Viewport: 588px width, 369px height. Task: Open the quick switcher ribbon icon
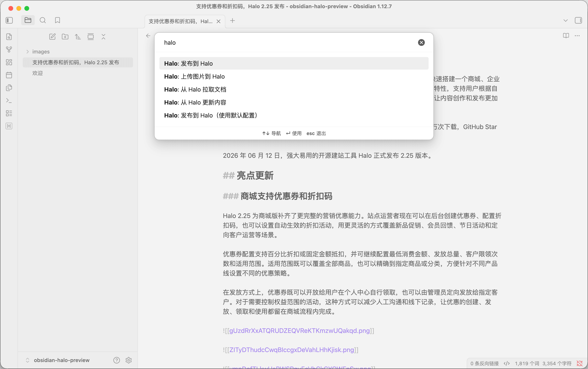pos(9,37)
